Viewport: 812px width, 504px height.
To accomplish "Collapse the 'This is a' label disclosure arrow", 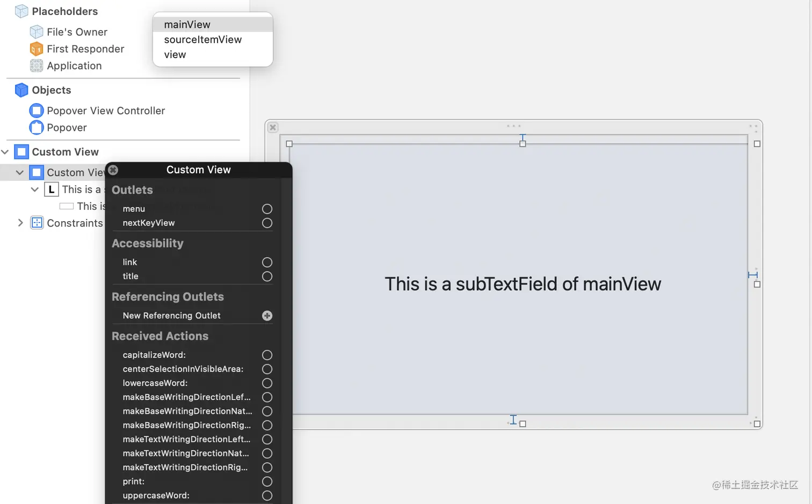I will (x=35, y=189).
